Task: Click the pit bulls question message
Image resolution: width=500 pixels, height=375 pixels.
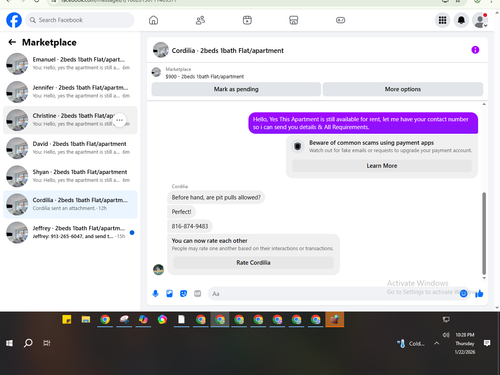Action: pos(216,197)
